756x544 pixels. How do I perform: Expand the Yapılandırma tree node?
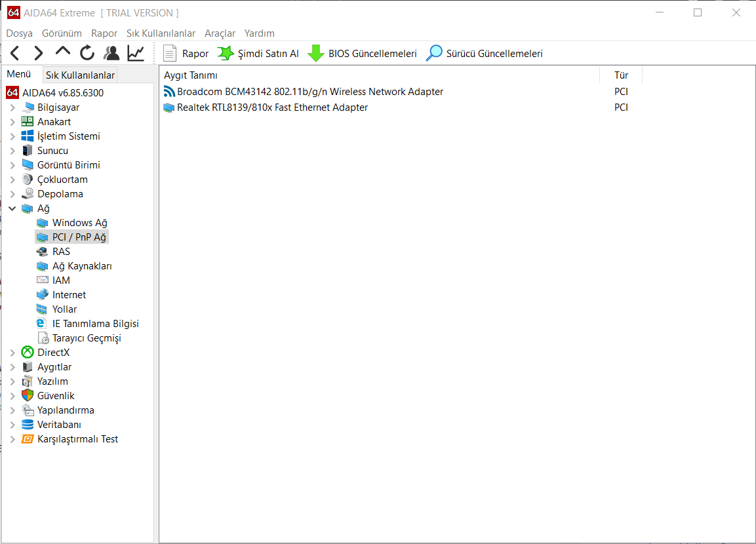click(x=12, y=410)
